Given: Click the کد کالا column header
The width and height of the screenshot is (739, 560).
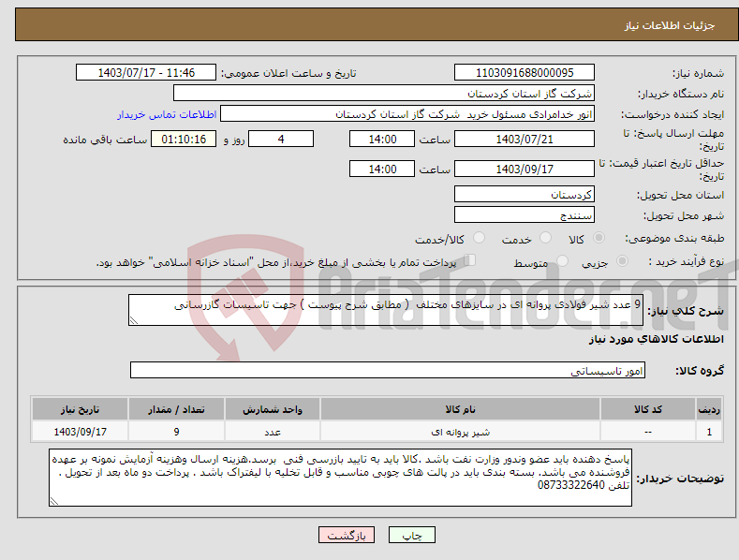Looking at the screenshot, I should tap(648, 409).
